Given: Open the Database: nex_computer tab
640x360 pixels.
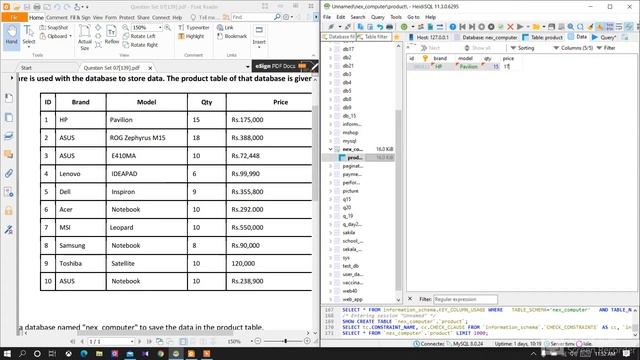Looking at the screenshot, I should [x=486, y=37].
